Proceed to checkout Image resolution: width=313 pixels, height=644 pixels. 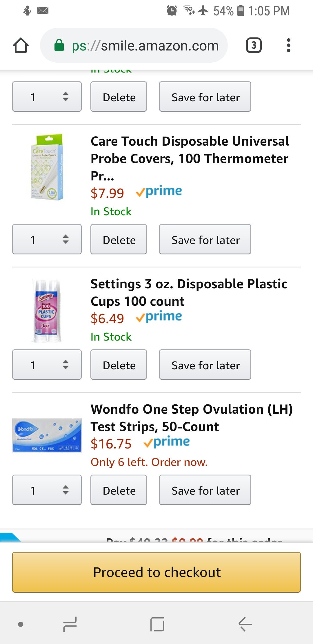pyautogui.click(x=156, y=572)
